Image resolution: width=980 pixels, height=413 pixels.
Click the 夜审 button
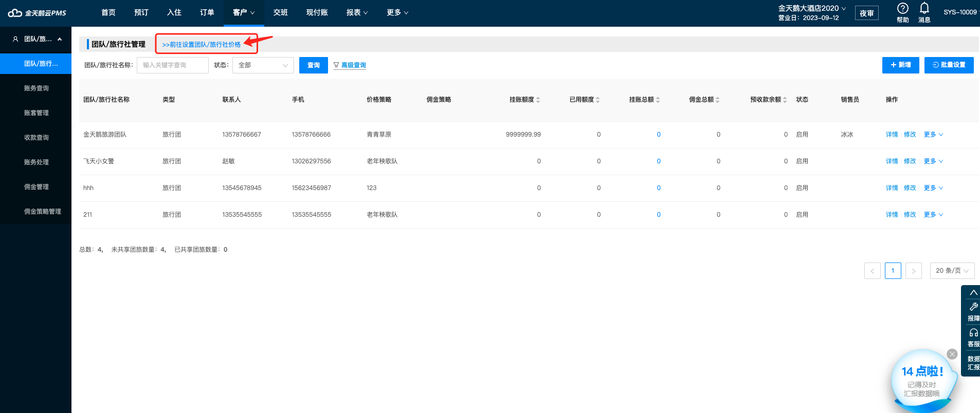click(867, 13)
